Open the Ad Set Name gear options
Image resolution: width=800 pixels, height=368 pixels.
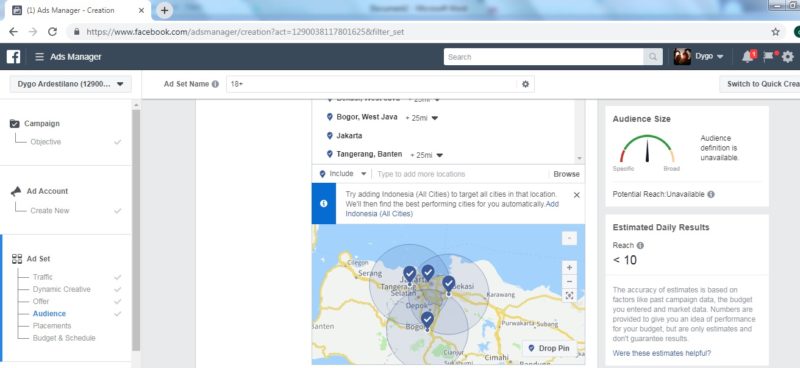[x=526, y=84]
